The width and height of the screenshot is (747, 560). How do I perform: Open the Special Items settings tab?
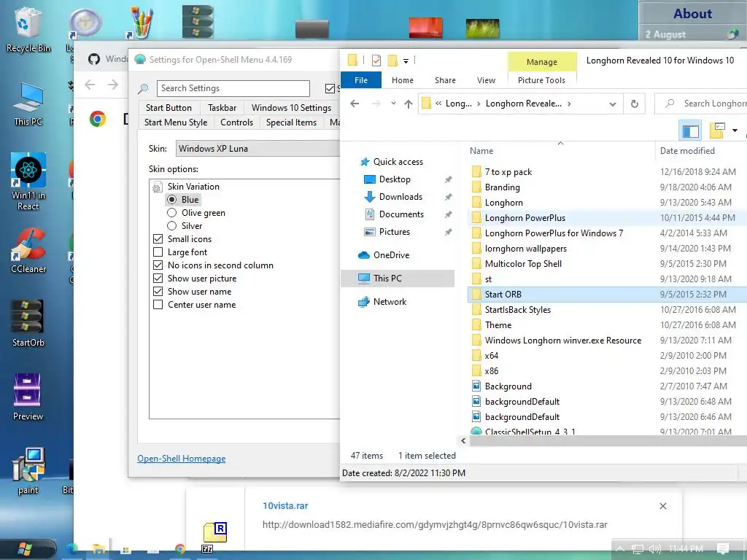click(x=291, y=122)
